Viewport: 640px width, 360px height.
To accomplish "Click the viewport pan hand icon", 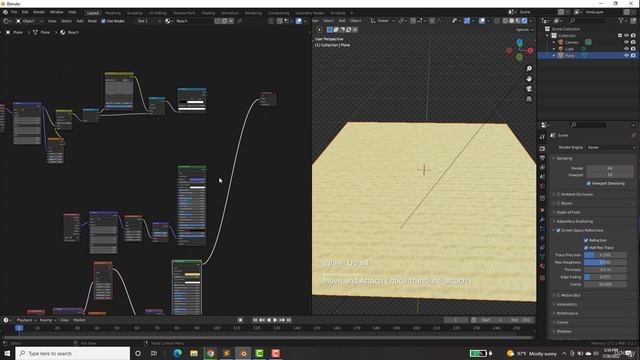I will point(529,79).
